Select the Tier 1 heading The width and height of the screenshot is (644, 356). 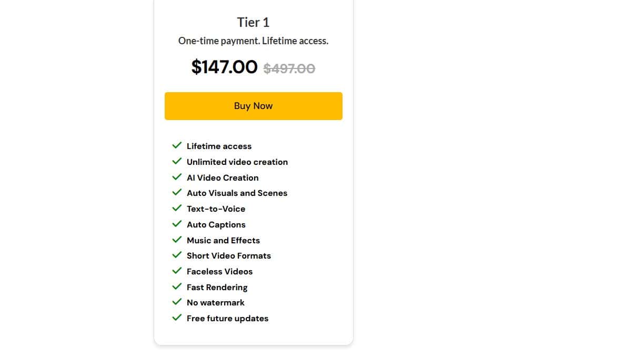pyautogui.click(x=253, y=22)
